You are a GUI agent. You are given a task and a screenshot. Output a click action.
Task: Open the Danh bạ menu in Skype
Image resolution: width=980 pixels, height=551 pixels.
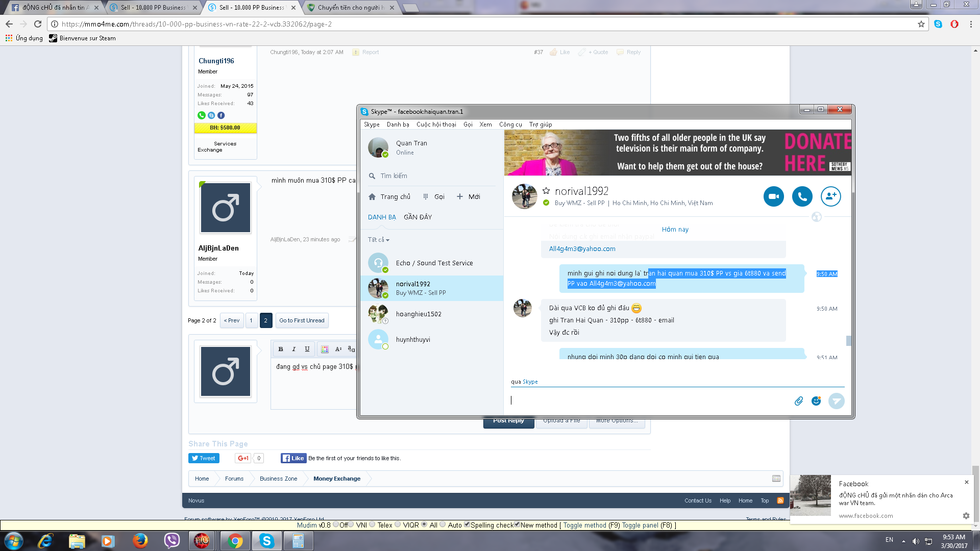point(398,124)
